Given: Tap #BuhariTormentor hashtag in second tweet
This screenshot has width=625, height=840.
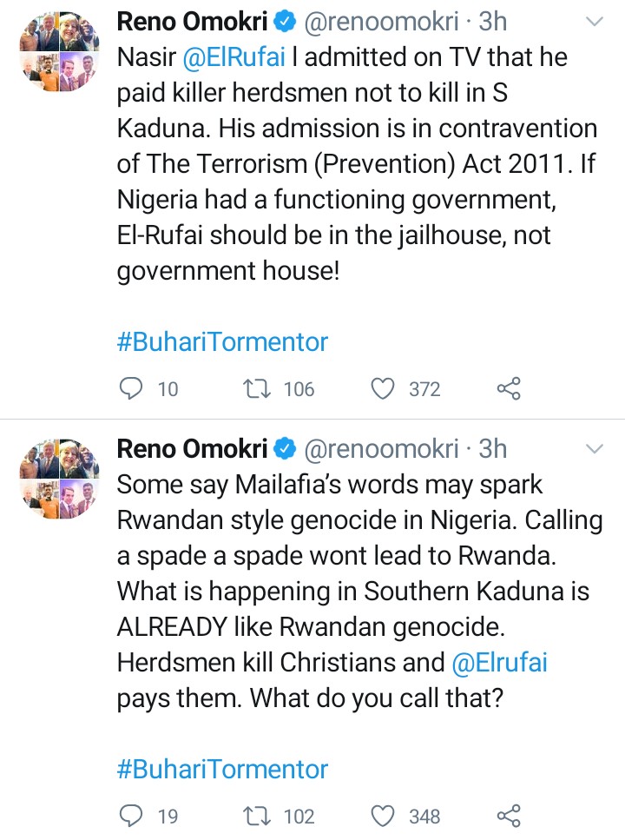Looking at the screenshot, I should 222,769.
